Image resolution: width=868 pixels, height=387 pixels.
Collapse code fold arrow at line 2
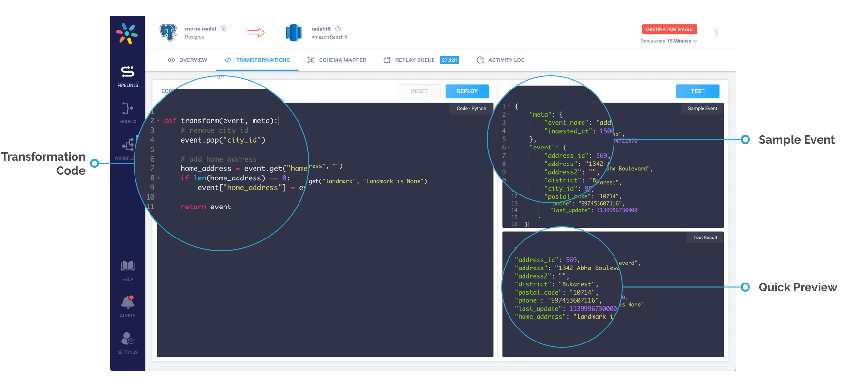point(159,121)
